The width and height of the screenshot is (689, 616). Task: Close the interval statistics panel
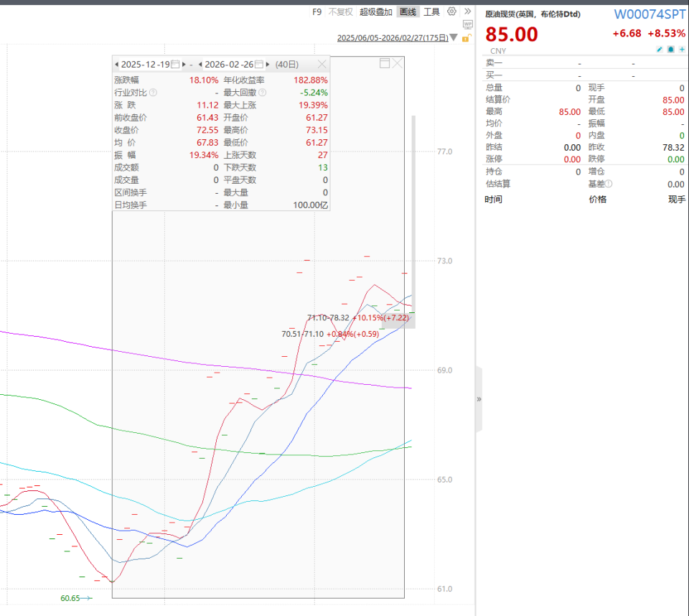[322, 64]
